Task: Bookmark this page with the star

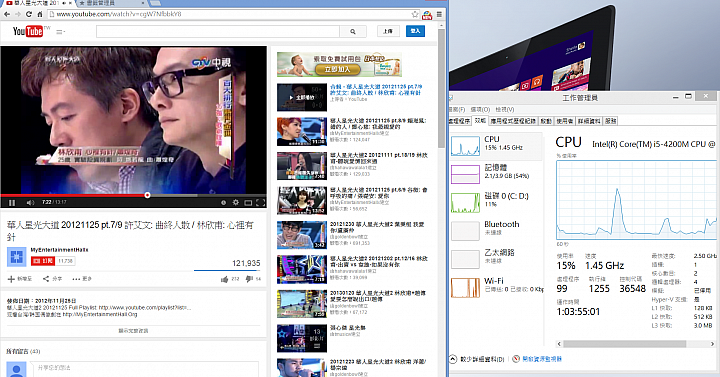Action: tap(415, 14)
